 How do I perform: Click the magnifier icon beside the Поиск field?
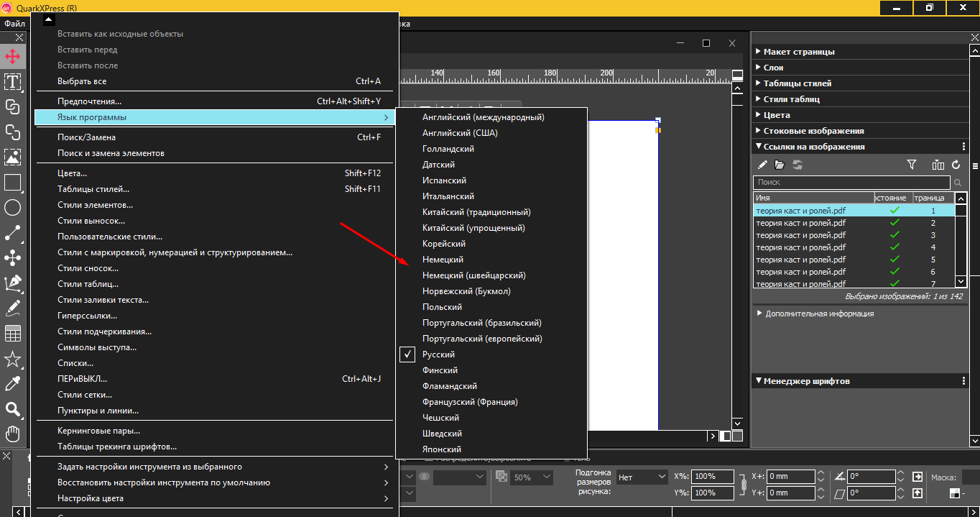click(x=958, y=183)
